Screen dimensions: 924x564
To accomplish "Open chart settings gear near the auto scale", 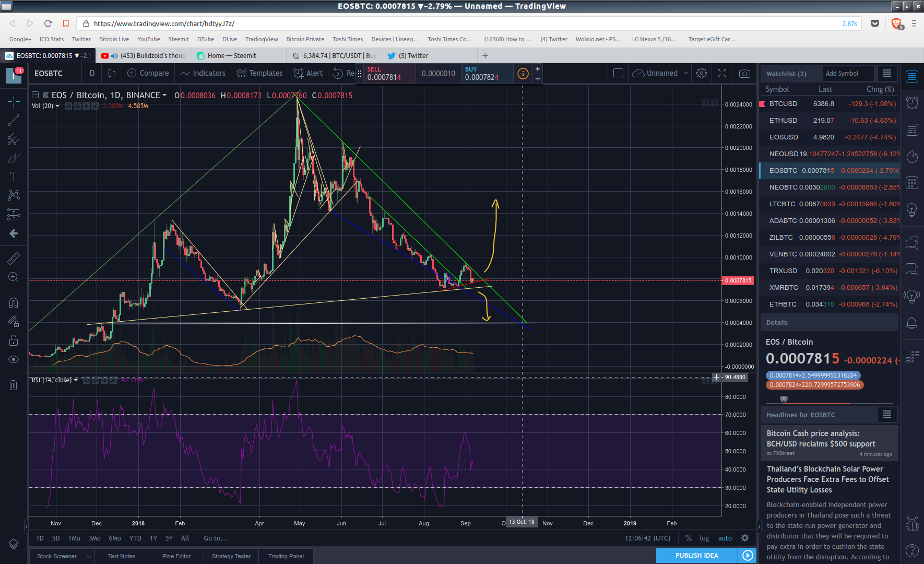I will point(745,538).
